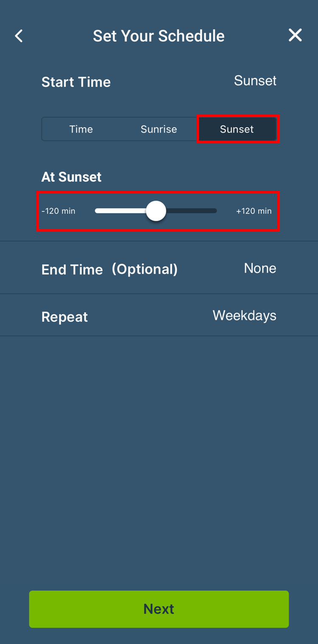Change the Weekdays repeat value
The image size is (318, 644).
(244, 315)
